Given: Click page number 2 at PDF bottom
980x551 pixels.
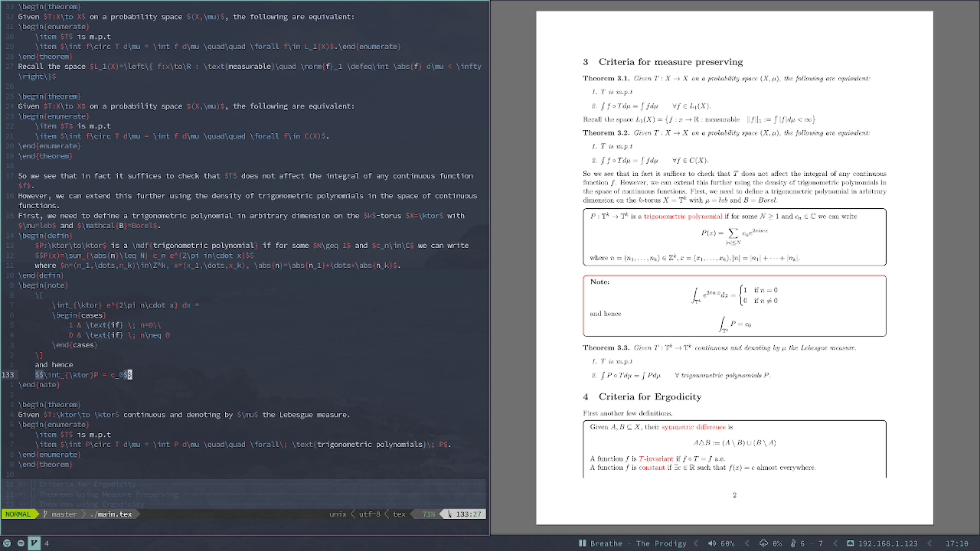Looking at the screenshot, I should tap(734, 495).
